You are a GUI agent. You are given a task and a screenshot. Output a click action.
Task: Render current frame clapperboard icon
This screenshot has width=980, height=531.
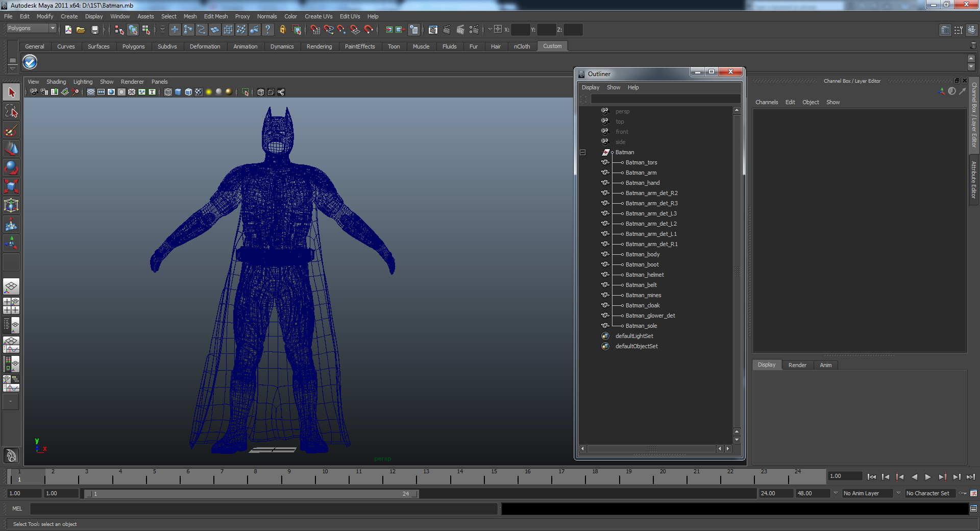tap(447, 30)
